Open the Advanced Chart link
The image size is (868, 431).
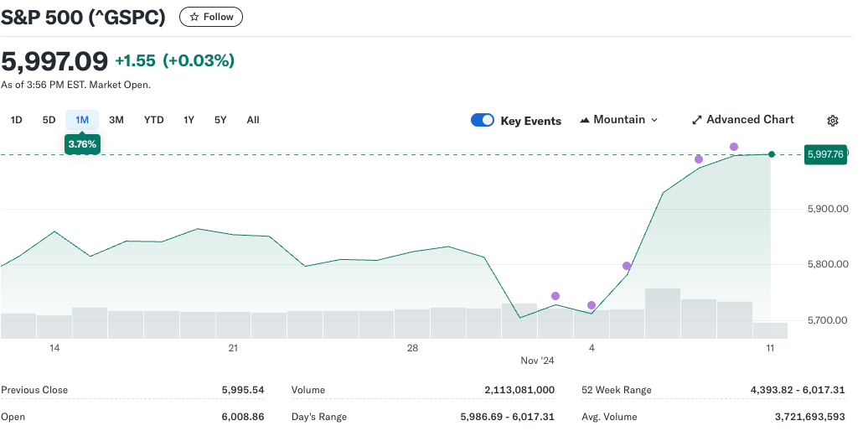[749, 120]
